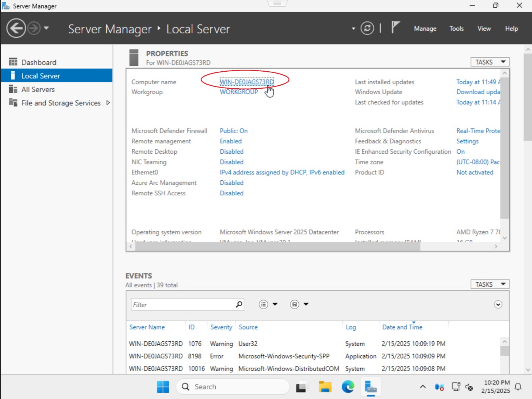This screenshot has height=399, width=532.
Task: Click File and Storage Services icon
Action: 13,103
